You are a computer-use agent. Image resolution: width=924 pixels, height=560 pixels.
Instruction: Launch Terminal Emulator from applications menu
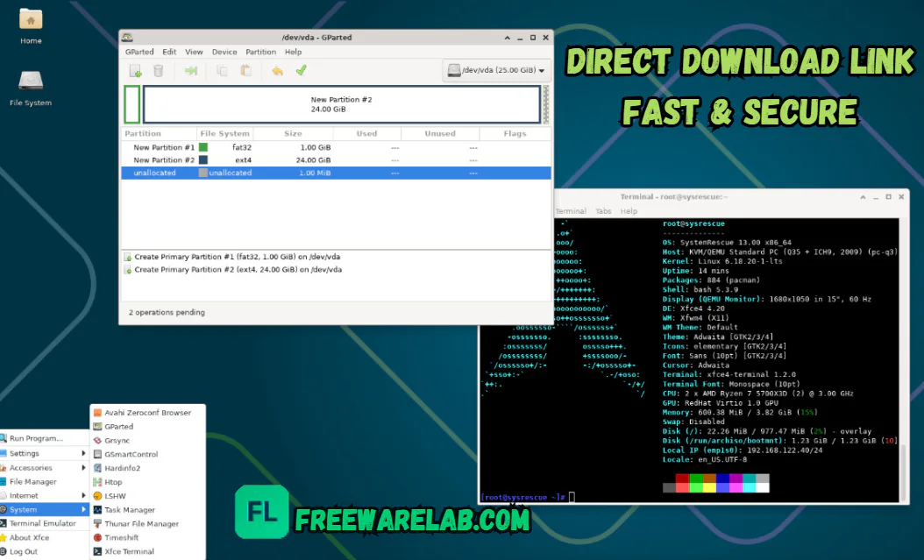(44, 523)
